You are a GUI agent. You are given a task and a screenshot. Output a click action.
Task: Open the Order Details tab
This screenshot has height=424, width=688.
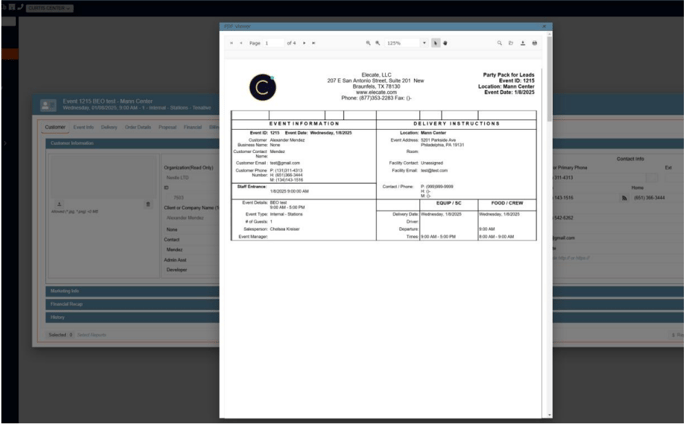pyautogui.click(x=138, y=127)
